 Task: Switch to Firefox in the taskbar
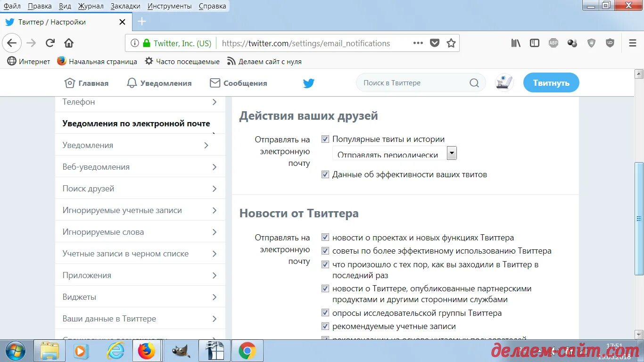point(147,351)
